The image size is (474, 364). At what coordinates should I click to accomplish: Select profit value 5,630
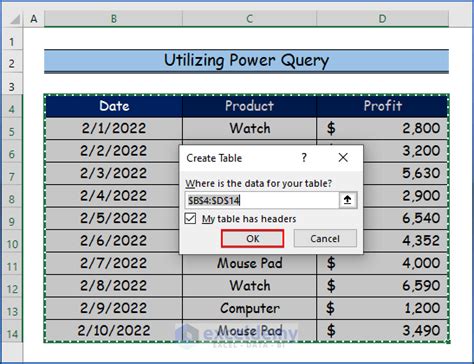[x=406, y=173]
